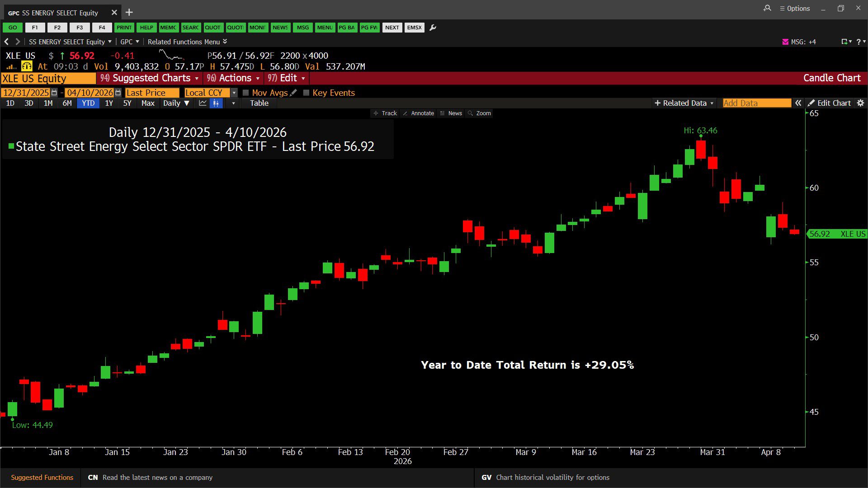
Task: Expand the Related Data dropdown
Action: pos(684,103)
